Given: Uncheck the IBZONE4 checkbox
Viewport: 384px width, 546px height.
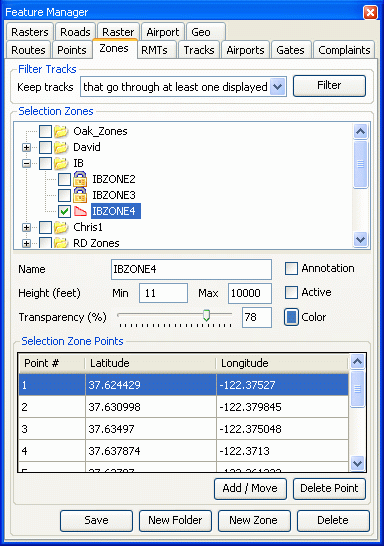Looking at the screenshot, I should coord(64,211).
